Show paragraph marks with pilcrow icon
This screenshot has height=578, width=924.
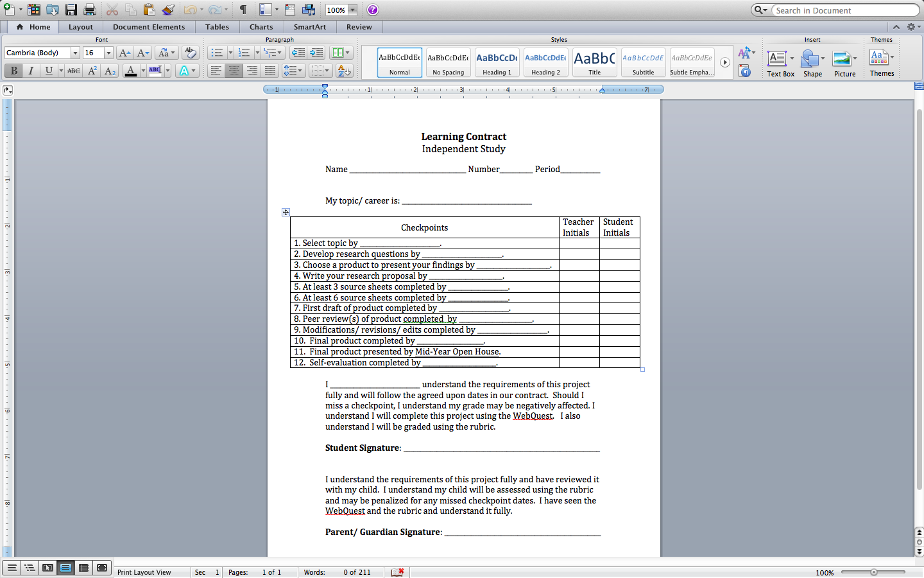[x=243, y=10]
